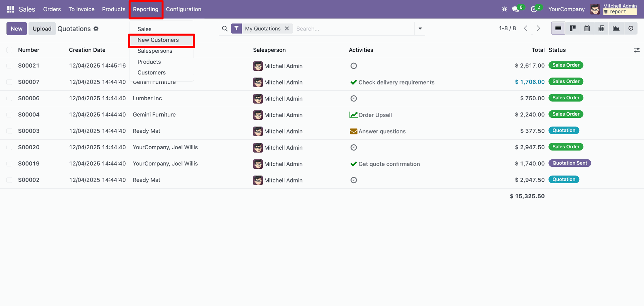Open the conversations message icon
The width and height of the screenshot is (644, 306).
pos(516,9)
